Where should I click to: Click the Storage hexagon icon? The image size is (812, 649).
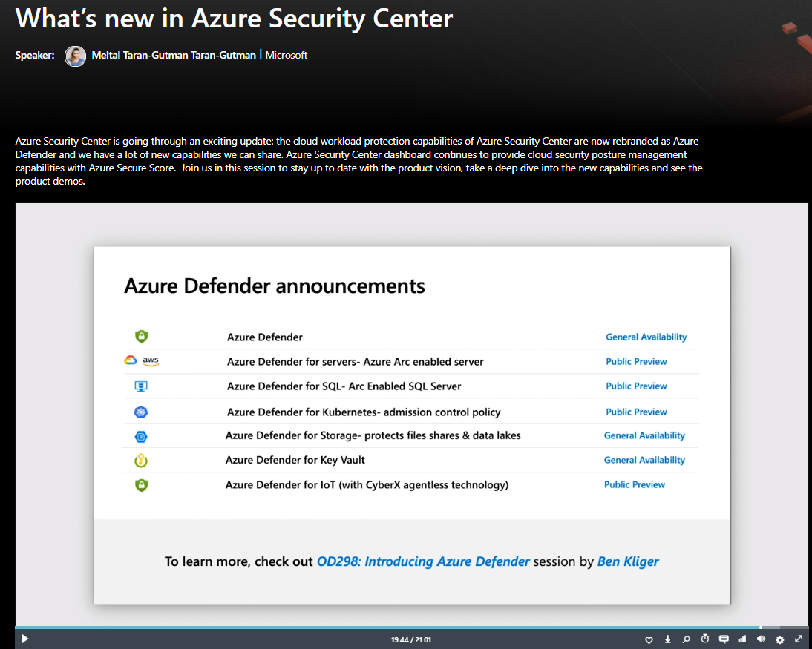141,436
